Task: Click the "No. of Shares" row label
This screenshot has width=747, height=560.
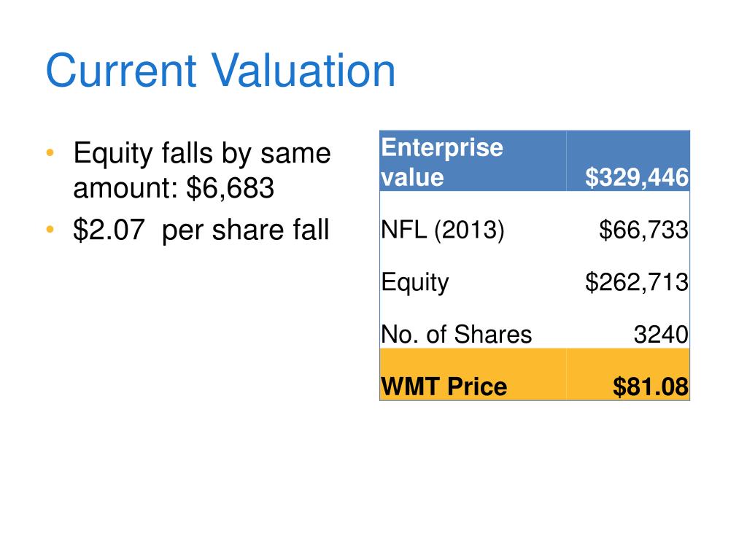Action: pos(457,335)
